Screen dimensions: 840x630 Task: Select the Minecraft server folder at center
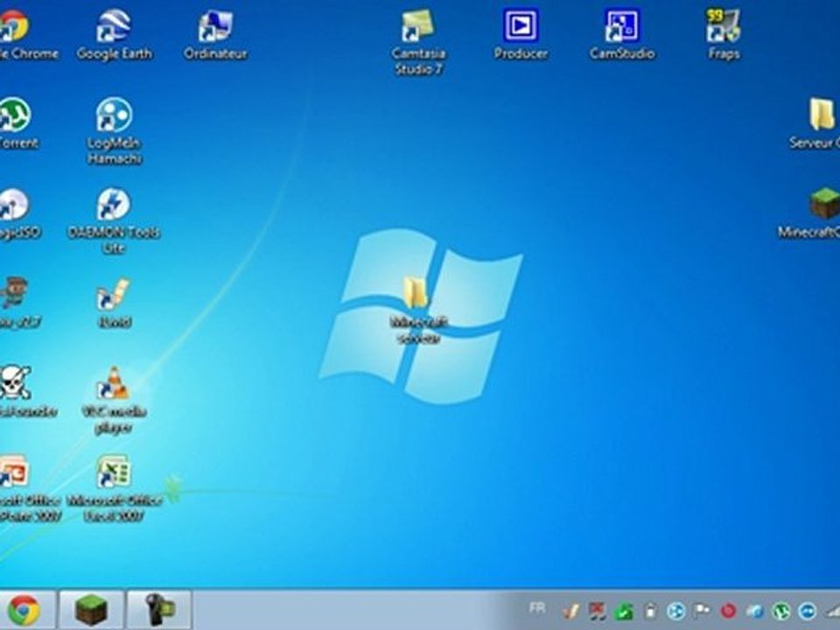click(x=418, y=310)
